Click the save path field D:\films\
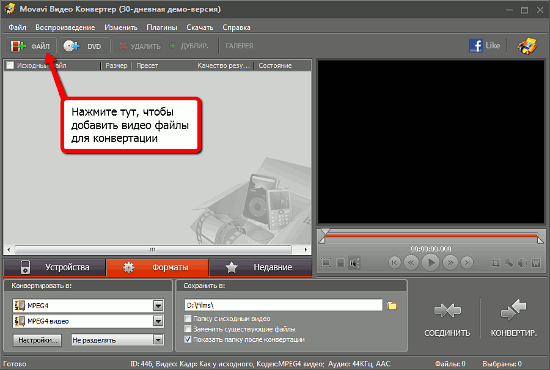The image size is (550, 370). [283, 305]
